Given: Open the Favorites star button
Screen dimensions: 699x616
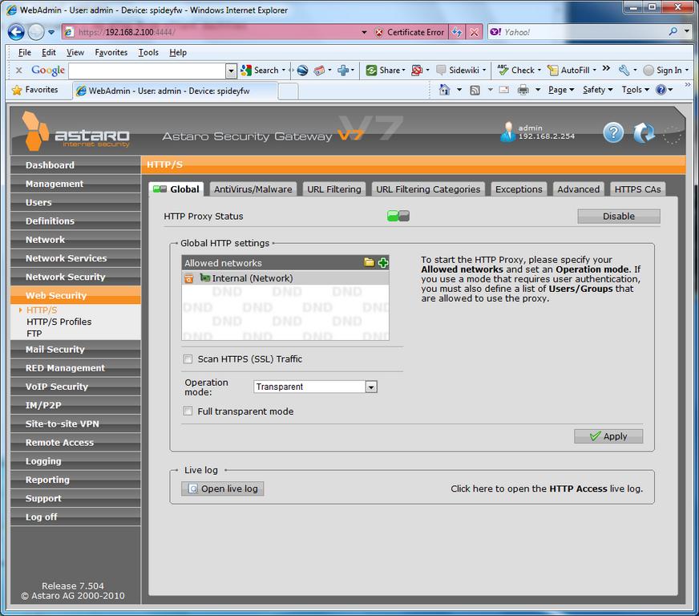Looking at the screenshot, I should 35,90.
